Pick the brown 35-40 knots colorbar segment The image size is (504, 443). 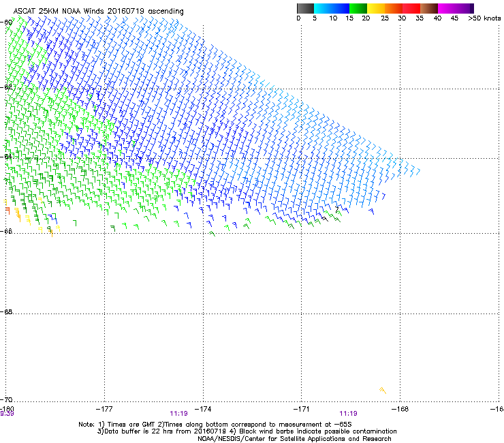(x=429, y=8)
